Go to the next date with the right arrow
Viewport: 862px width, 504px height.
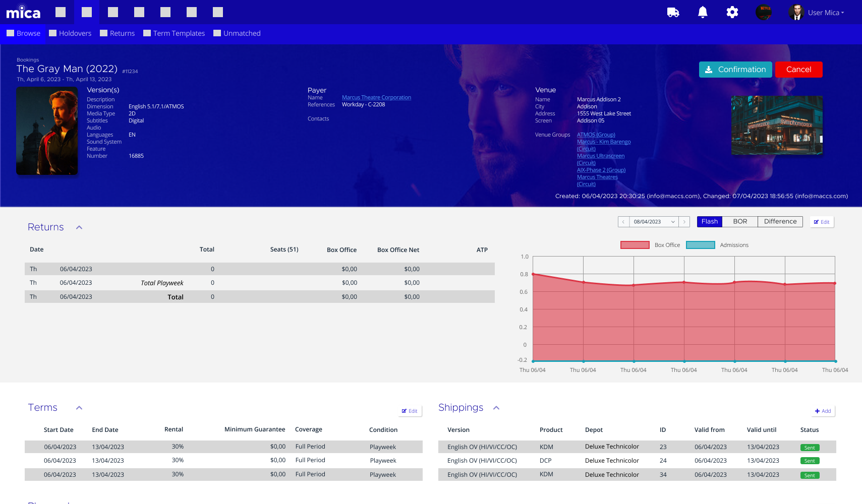click(684, 222)
